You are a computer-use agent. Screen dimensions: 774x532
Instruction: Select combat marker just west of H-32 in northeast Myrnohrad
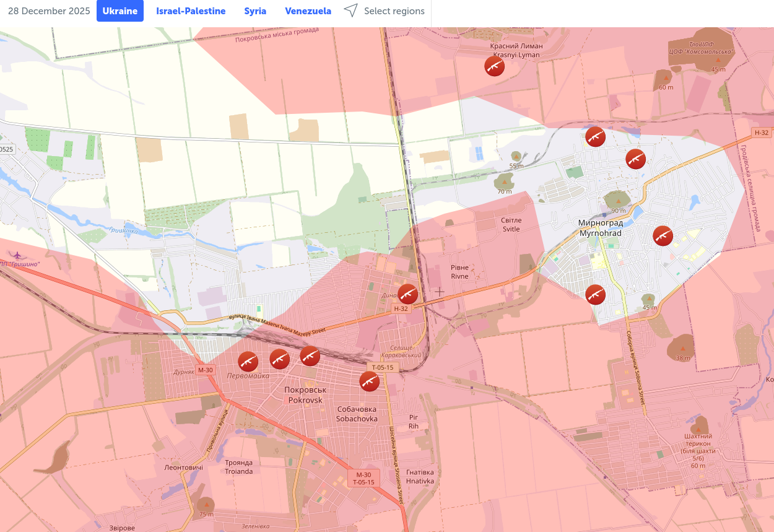click(x=636, y=159)
